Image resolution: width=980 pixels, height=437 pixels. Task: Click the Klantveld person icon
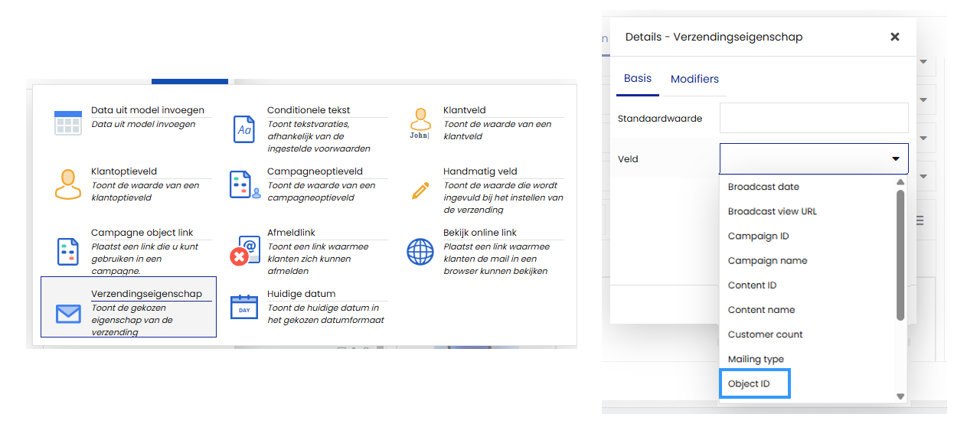(420, 124)
